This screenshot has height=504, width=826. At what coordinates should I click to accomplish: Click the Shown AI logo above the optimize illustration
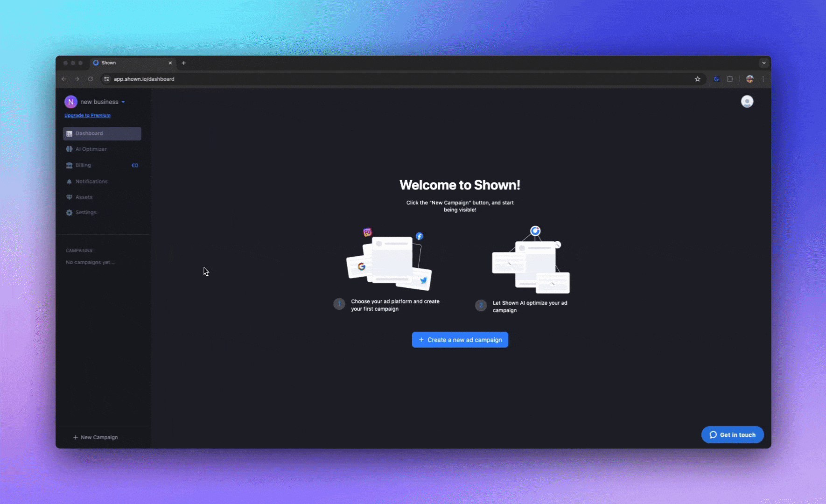pos(535,231)
